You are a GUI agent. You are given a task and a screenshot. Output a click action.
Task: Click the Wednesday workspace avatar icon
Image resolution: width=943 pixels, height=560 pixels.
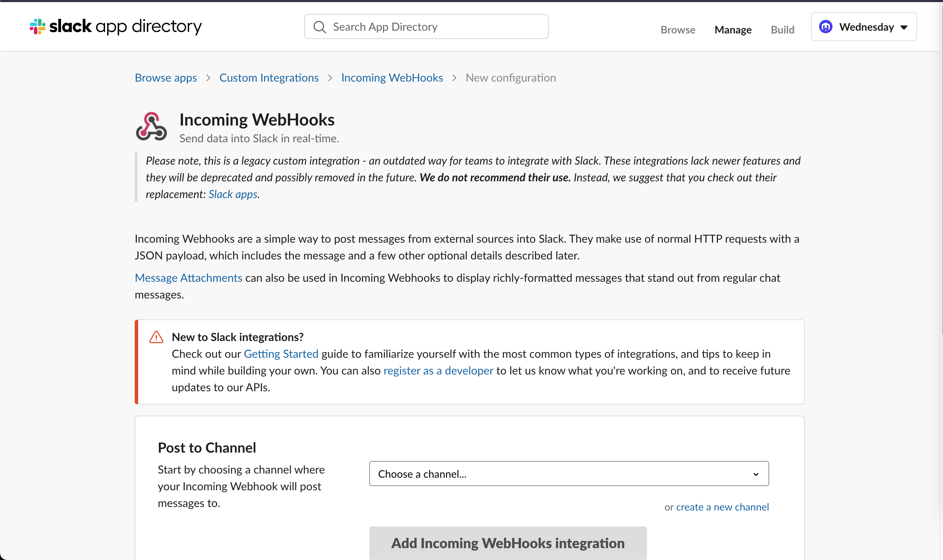point(825,27)
